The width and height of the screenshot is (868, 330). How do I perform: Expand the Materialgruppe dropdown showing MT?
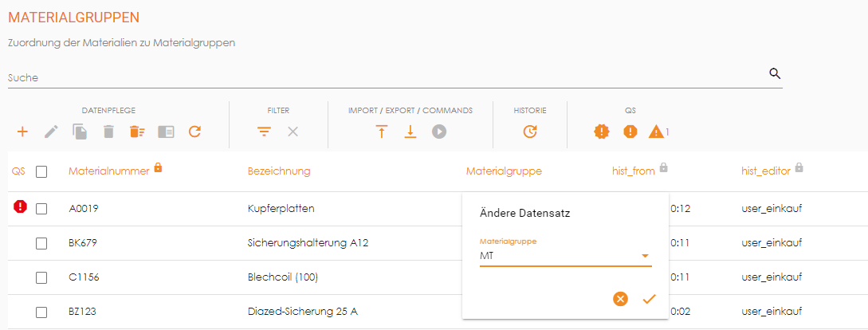click(x=644, y=256)
